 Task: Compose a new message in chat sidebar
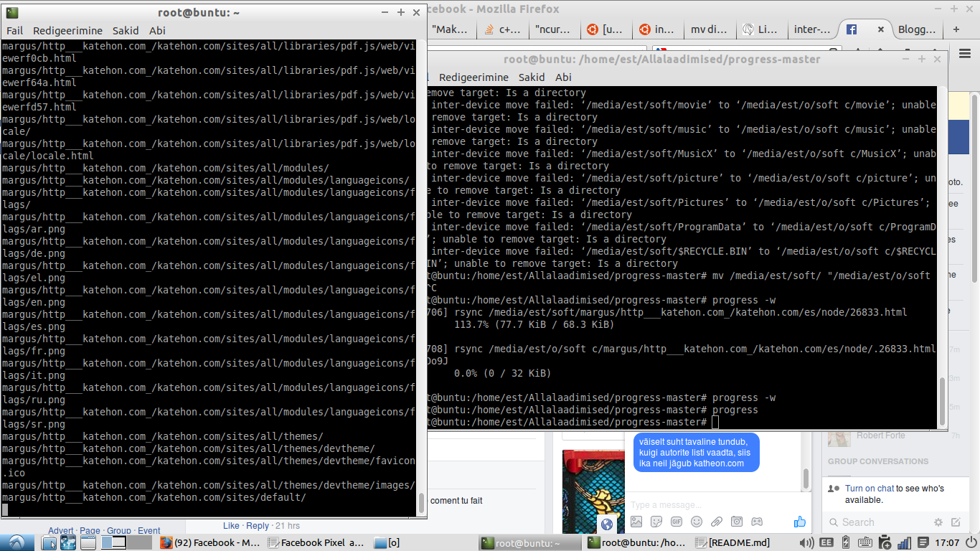(956, 522)
